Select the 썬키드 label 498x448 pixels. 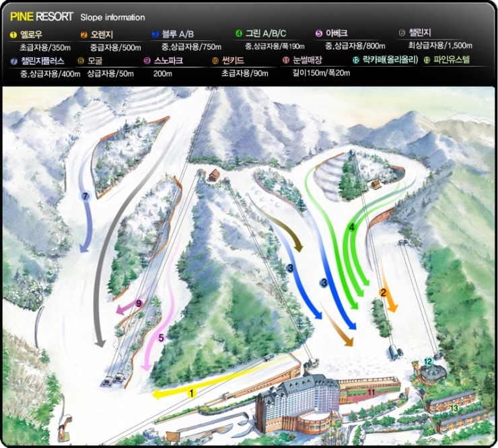(233, 60)
